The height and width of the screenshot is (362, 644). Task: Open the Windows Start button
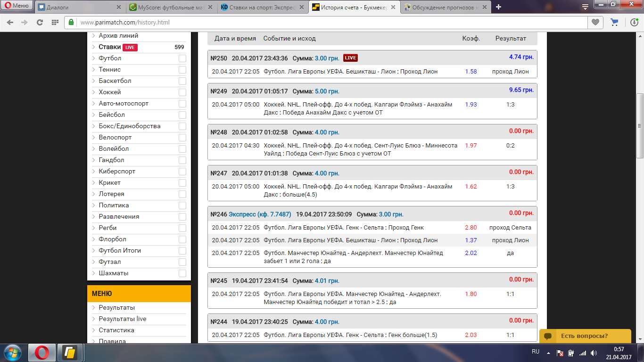(12, 353)
